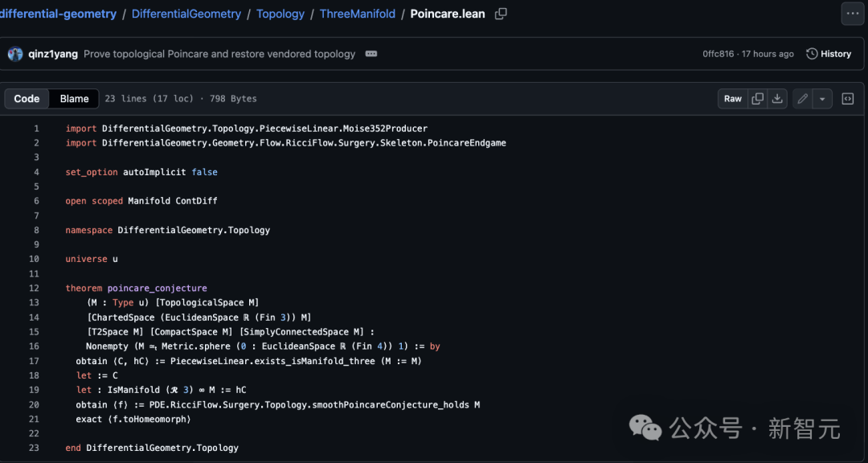Select line number 1
The width and height of the screenshot is (868, 463).
pyautogui.click(x=36, y=129)
